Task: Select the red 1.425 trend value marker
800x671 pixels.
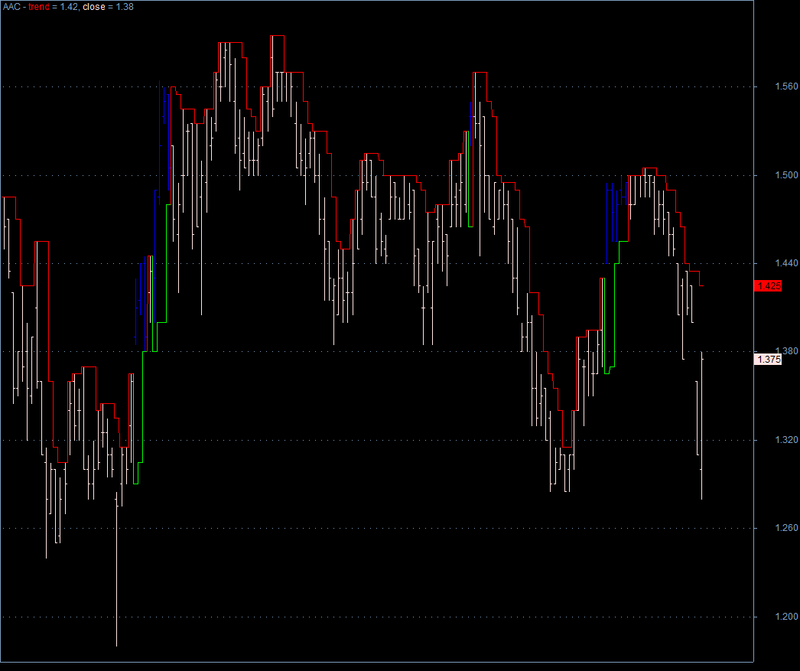Action: pyautogui.click(x=768, y=286)
